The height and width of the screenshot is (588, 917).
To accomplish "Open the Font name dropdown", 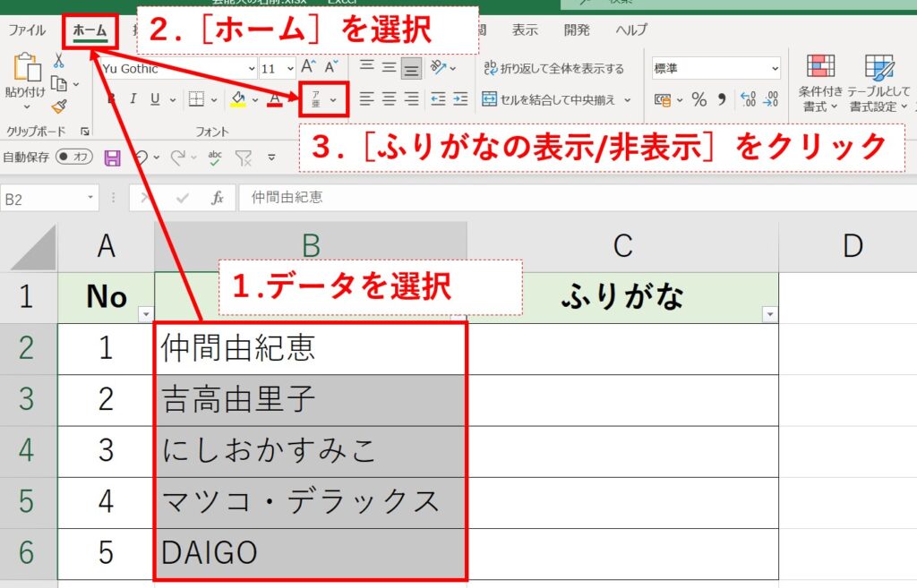I will 252,69.
